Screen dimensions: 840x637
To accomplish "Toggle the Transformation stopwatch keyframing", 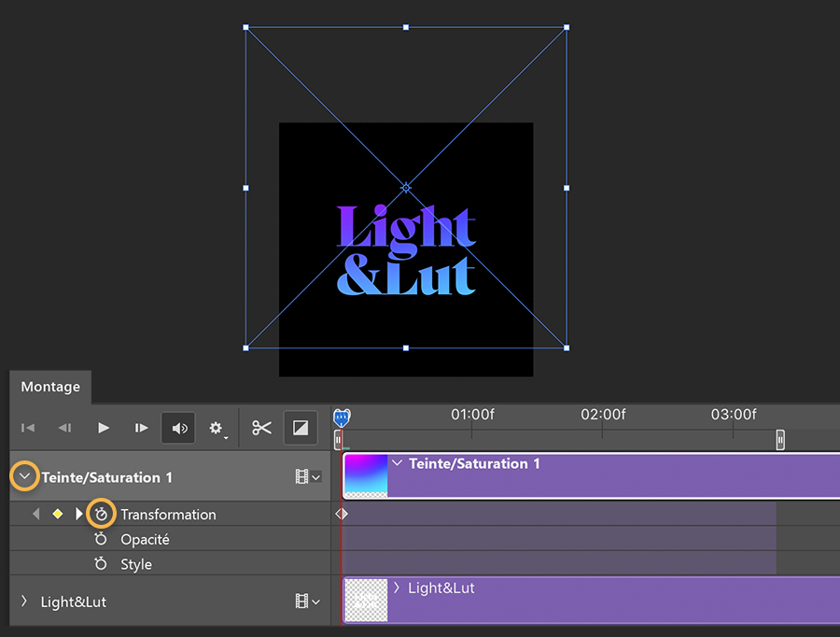I will click(101, 515).
